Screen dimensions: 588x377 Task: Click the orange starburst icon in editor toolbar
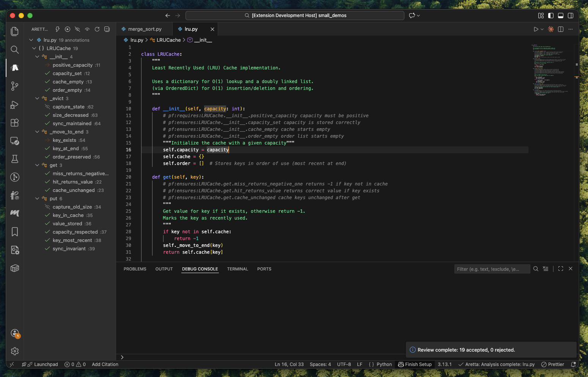tap(551, 29)
